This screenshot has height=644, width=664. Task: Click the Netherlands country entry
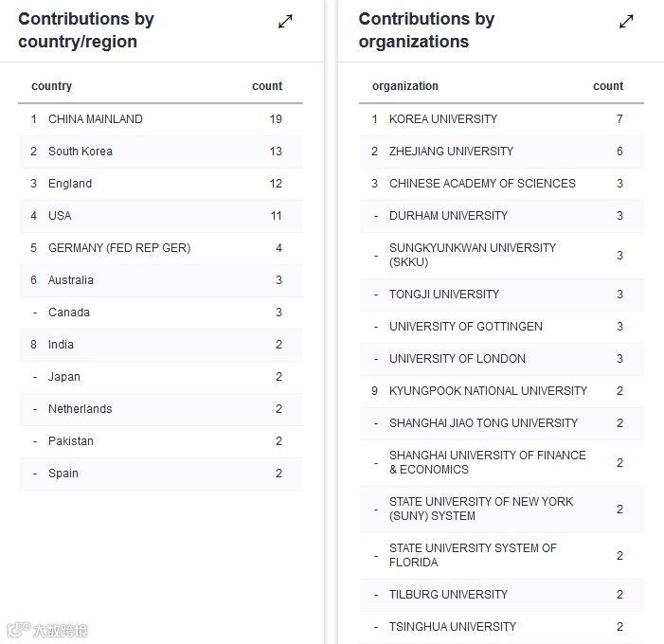click(x=80, y=409)
